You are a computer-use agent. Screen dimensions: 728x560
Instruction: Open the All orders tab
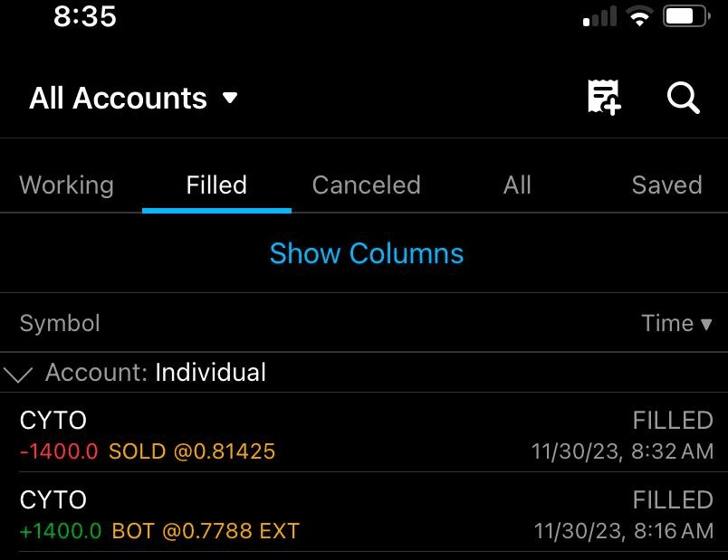click(517, 185)
